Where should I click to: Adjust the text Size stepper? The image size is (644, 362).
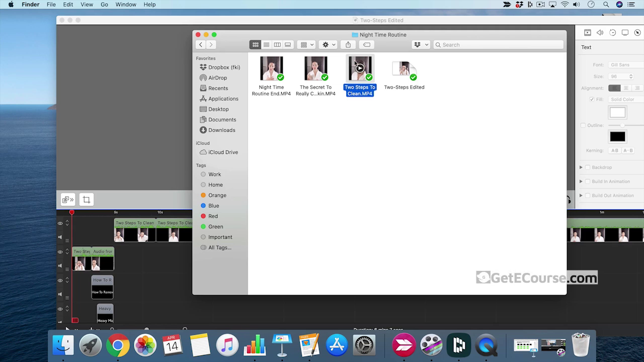[631, 76]
